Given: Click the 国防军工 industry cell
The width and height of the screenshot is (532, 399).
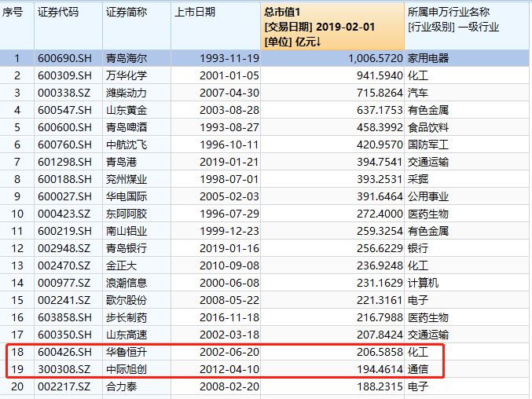Looking at the screenshot, I should click(x=467, y=145).
